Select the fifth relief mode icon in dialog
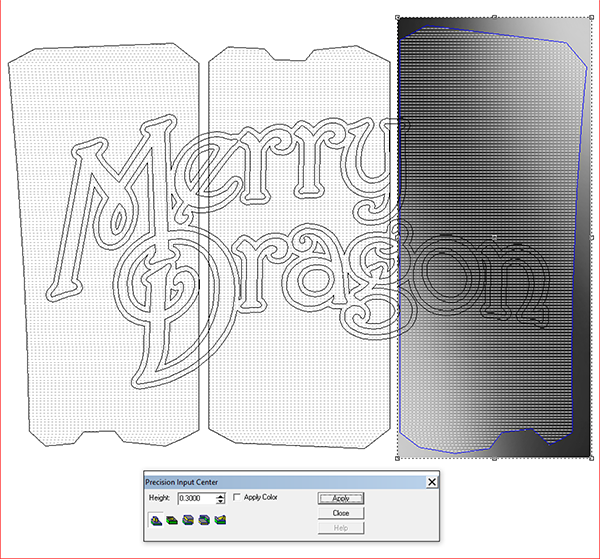Viewport: 600px width, 559px height. pyautogui.click(x=220, y=520)
